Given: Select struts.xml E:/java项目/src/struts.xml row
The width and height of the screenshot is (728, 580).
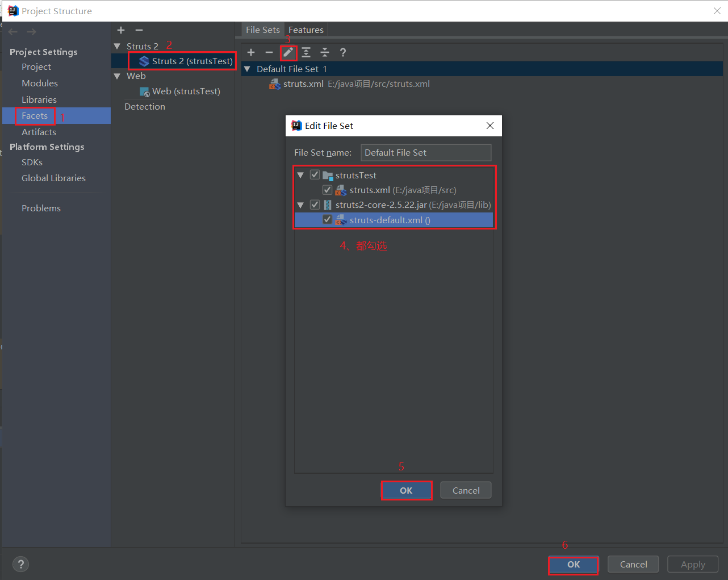Looking at the screenshot, I should (x=482, y=84).
